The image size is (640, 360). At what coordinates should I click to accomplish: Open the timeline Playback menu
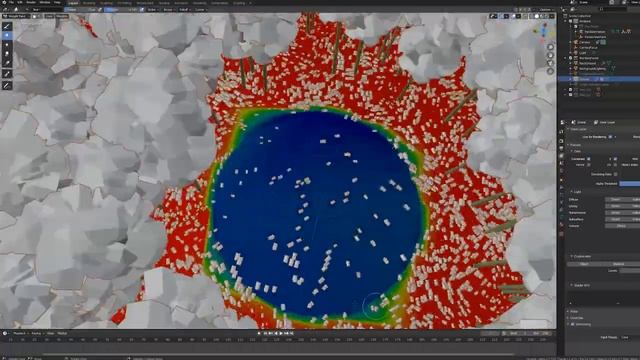point(19,333)
